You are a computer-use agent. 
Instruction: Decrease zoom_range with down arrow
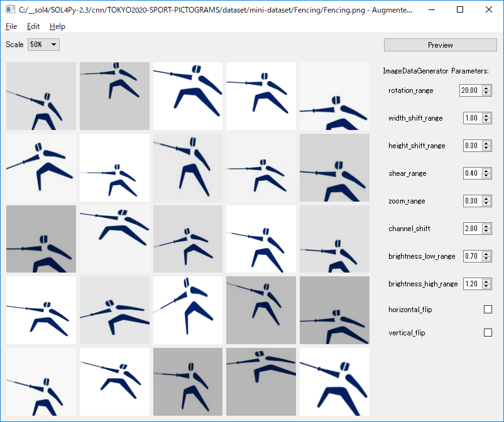tap(486, 203)
